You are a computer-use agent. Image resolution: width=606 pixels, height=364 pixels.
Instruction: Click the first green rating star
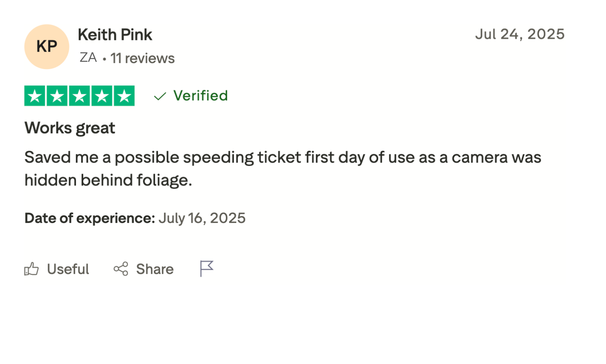tap(35, 96)
